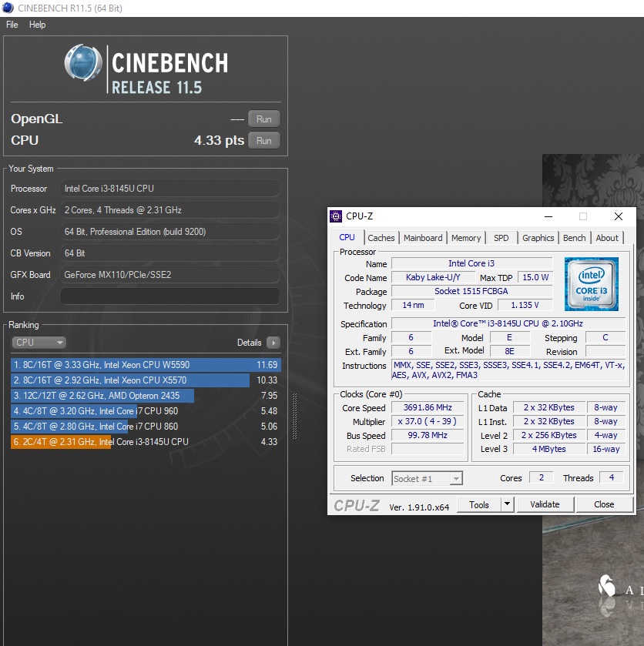Click the Level 3 cache value 4 MBytes
Screen dimensions: 644x646
tap(548, 449)
